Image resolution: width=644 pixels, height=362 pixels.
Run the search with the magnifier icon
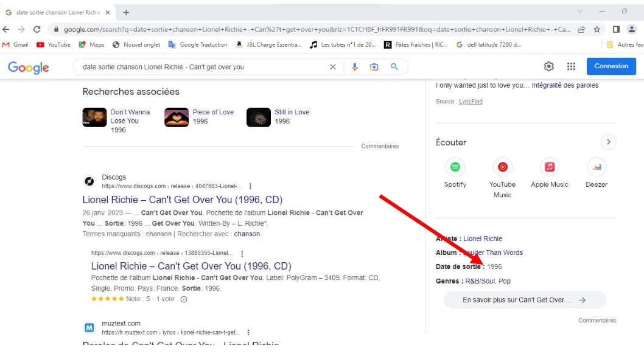(x=394, y=66)
